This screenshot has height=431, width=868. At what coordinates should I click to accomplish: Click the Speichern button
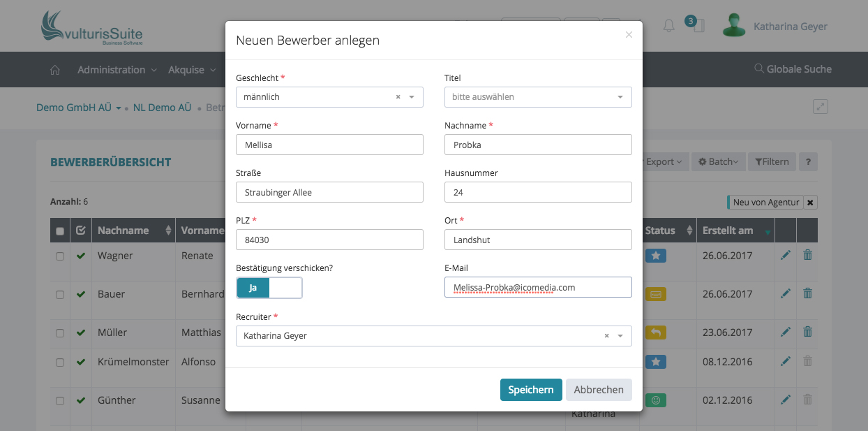pos(530,390)
